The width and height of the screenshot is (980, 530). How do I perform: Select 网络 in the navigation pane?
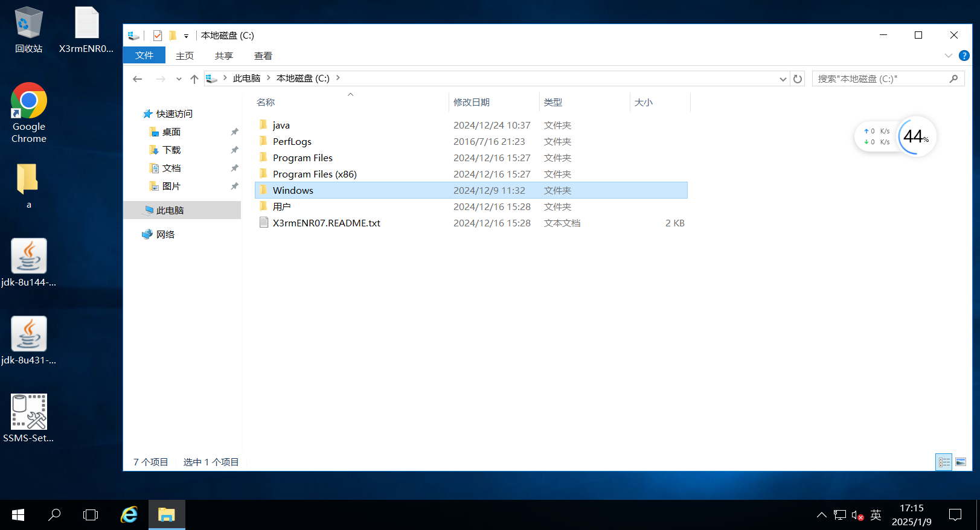tap(165, 235)
